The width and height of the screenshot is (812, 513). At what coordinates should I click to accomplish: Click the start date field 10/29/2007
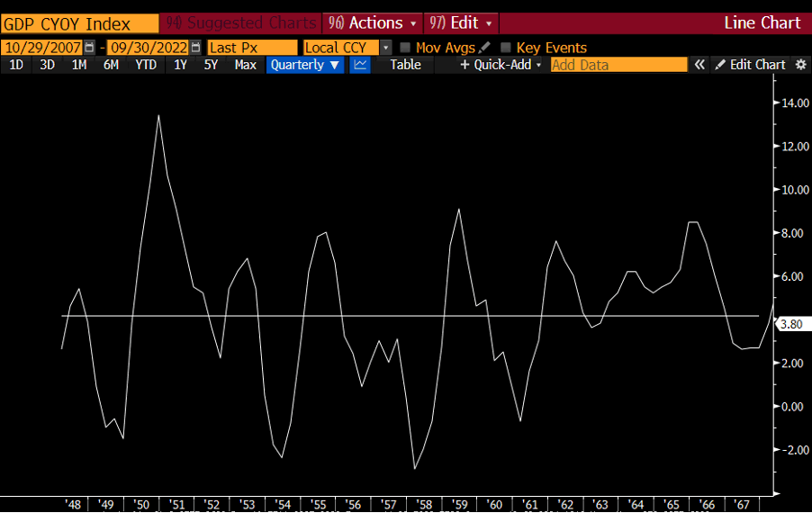pos(42,48)
